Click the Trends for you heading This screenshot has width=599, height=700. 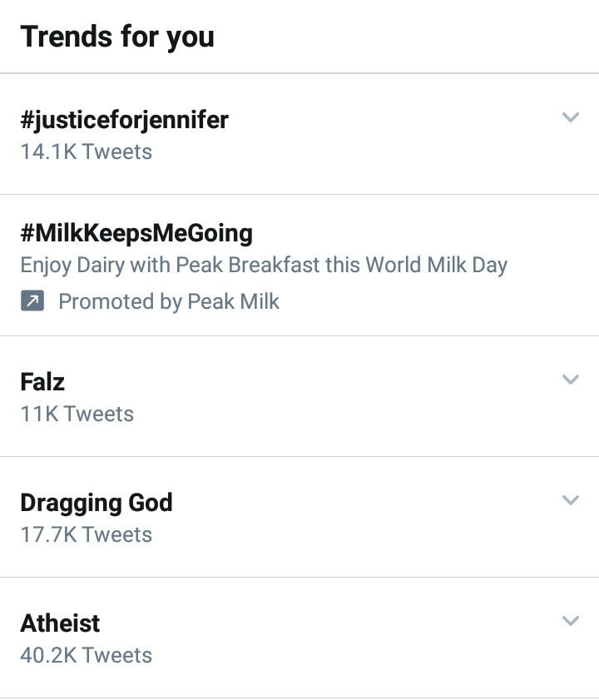(x=117, y=37)
